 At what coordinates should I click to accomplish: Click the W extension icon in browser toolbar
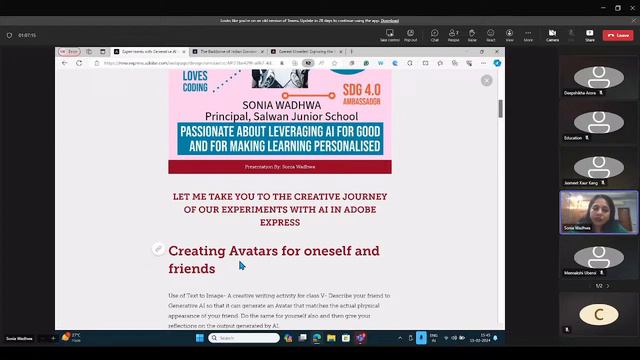(x=380, y=63)
